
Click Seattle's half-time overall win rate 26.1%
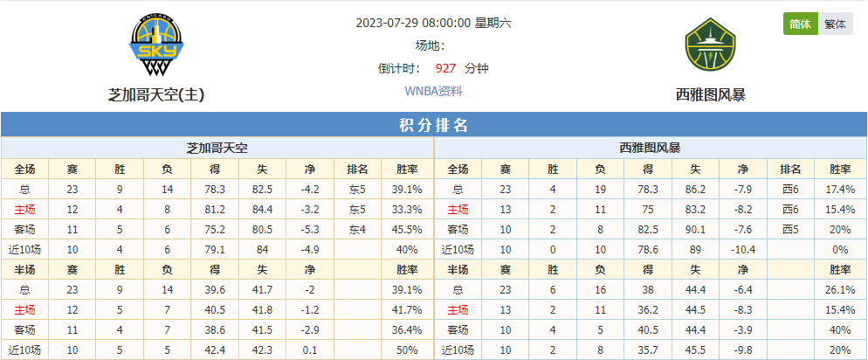(840, 290)
